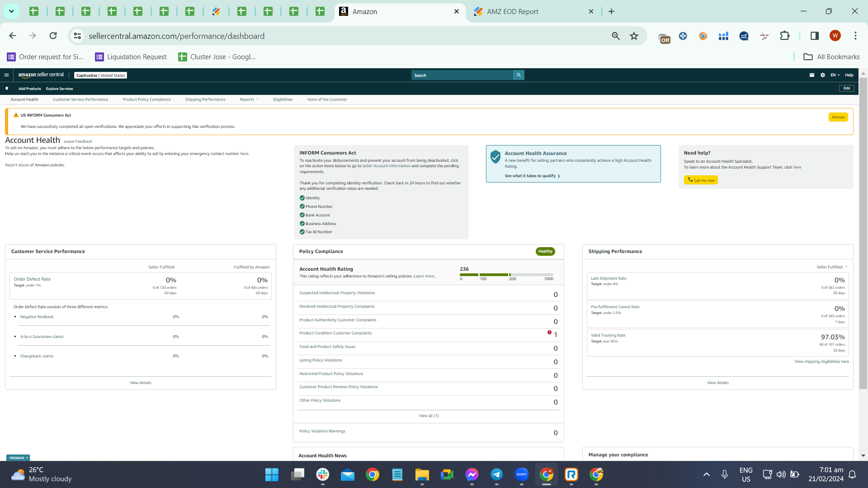Open Zoom from the taskbar
This screenshot has height=488, width=868.
point(522,474)
